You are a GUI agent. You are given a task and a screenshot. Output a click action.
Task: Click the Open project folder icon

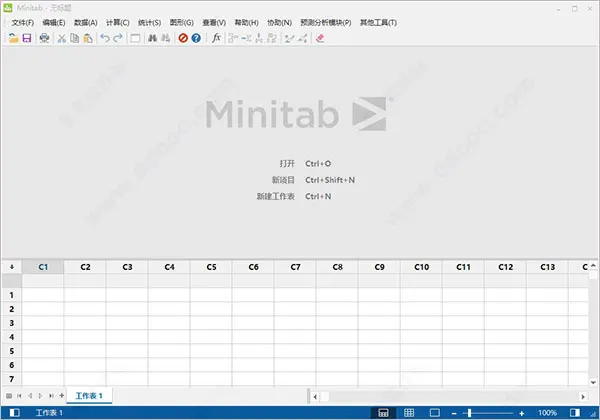click(x=13, y=38)
